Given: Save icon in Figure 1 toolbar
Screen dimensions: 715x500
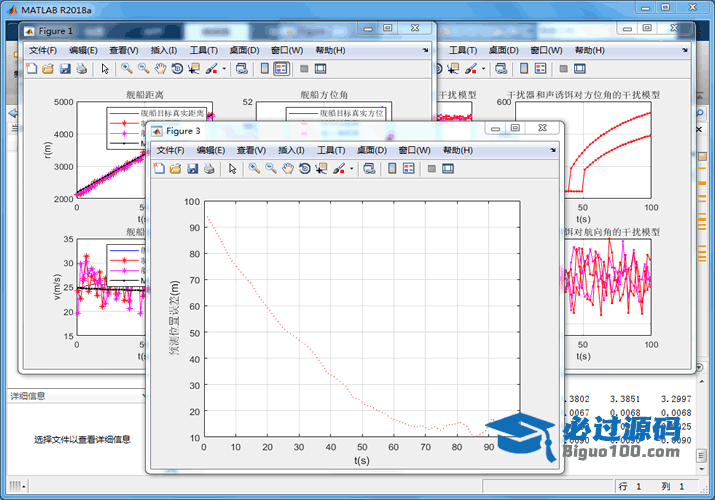Looking at the screenshot, I should 65,69.
